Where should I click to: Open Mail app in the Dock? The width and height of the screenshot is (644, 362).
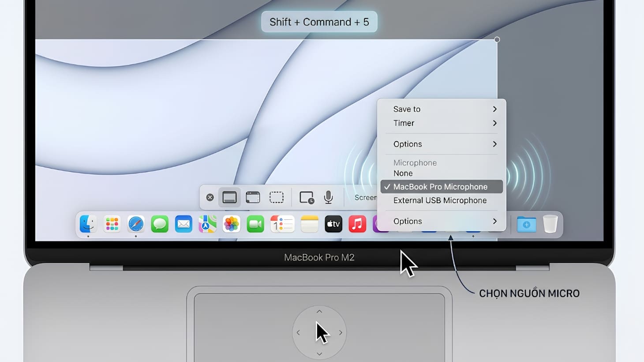tap(183, 224)
